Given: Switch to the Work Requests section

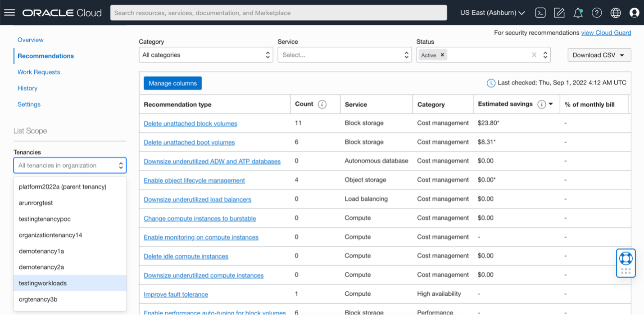Looking at the screenshot, I should tap(39, 72).
